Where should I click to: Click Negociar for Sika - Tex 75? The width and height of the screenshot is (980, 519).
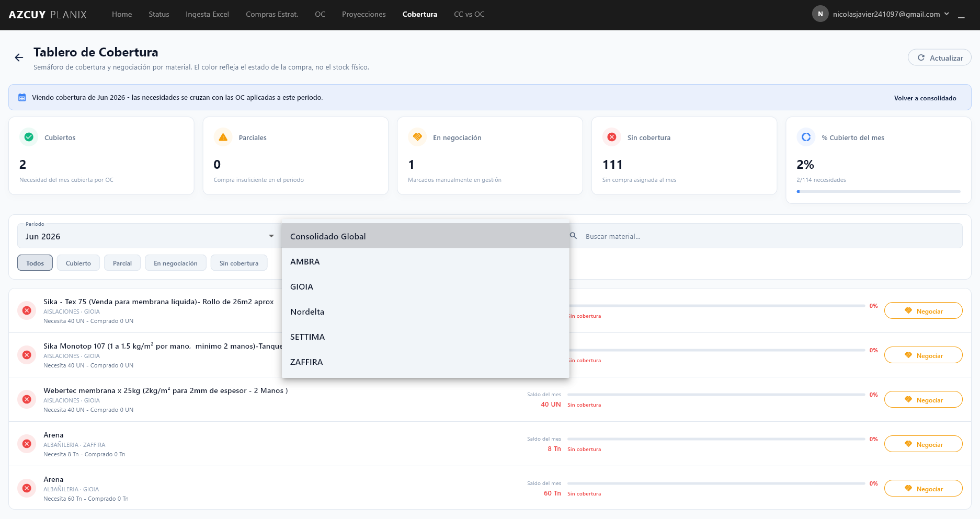click(x=924, y=310)
